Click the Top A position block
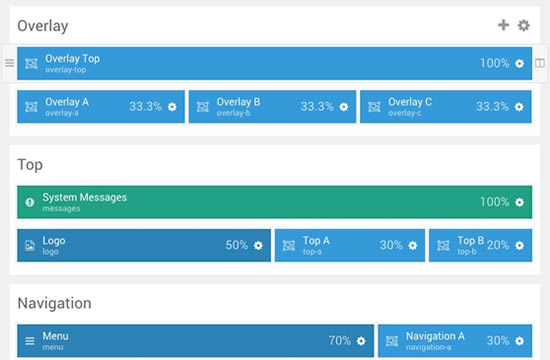This screenshot has height=360, width=550. [x=350, y=245]
